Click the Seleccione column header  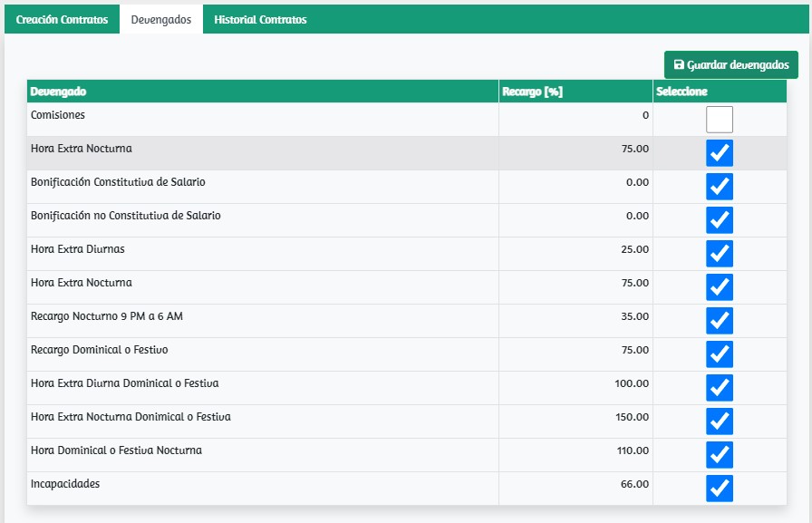point(681,92)
